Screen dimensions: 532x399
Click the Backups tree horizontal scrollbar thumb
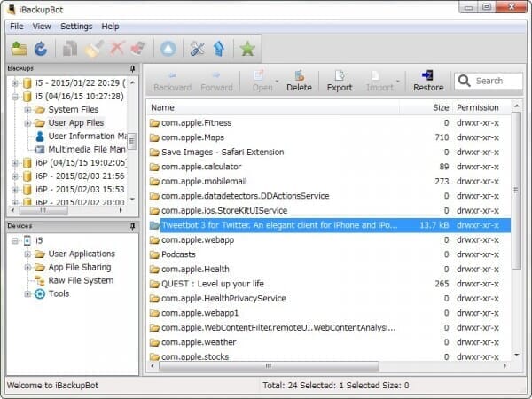click(x=43, y=210)
